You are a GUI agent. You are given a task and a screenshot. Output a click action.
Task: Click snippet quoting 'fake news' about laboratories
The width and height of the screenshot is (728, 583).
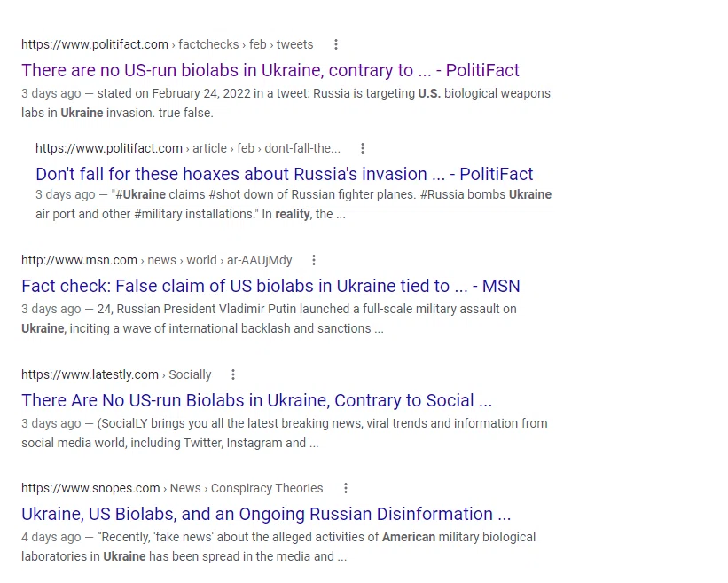[278, 547]
